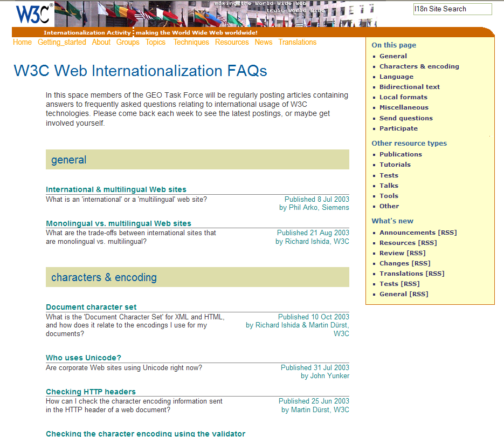
Task: Open Monolingual vs. multilingual Web sites article
Action: (x=118, y=223)
